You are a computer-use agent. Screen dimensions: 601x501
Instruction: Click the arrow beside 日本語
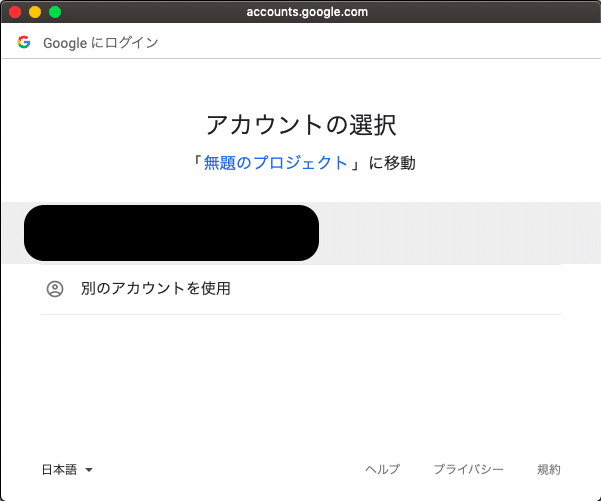point(89,469)
